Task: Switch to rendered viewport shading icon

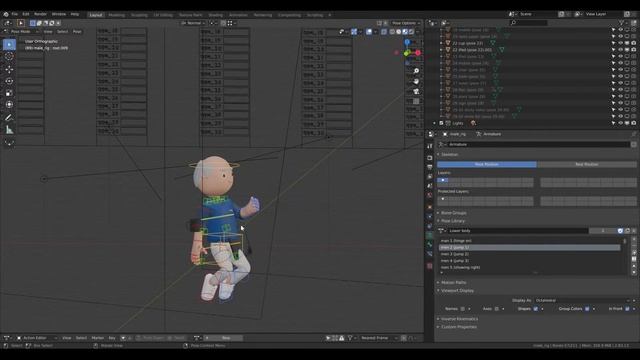Action: click(411, 32)
